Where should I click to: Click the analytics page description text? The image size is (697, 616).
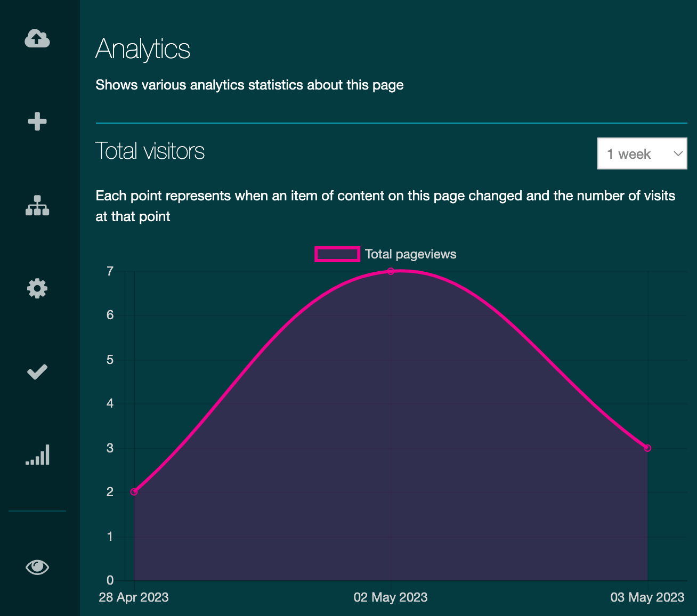(x=249, y=85)
